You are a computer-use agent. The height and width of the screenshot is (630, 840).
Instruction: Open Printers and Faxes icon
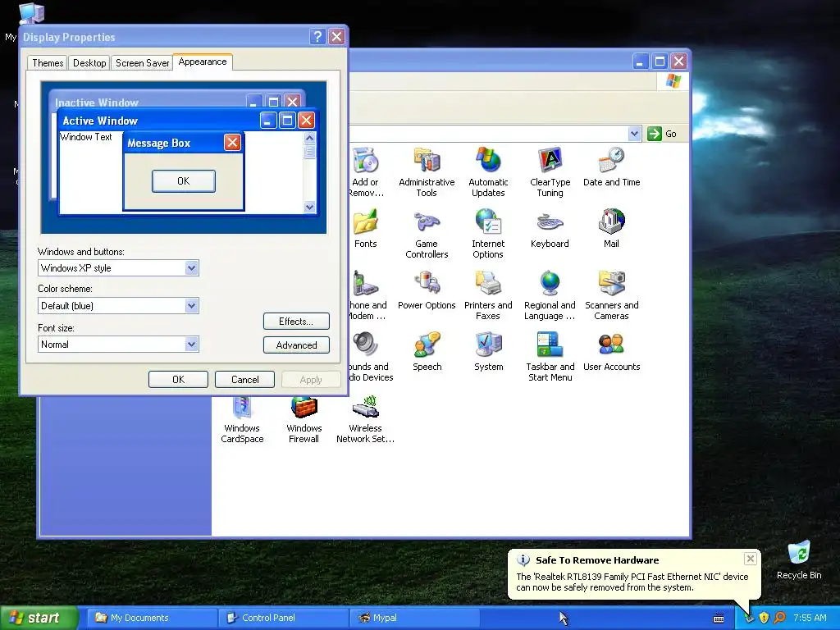(488, 283)
